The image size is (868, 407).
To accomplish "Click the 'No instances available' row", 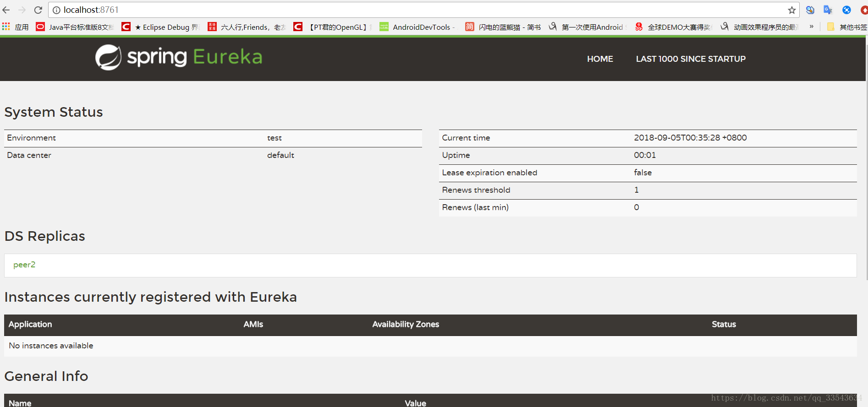I will [430, 346].
